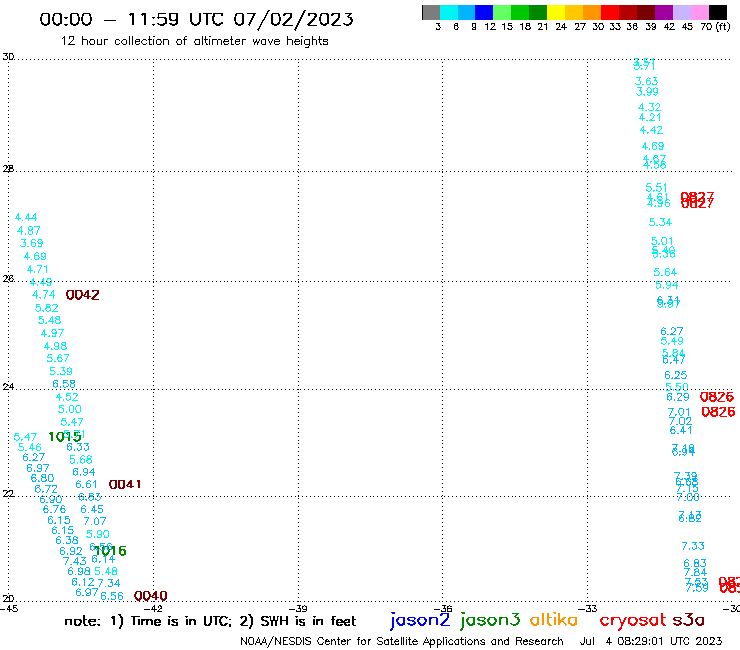Click the gray legend color swatch
This screenshot has height=650, width=740.
pyautogui.click(x=431, y=12)
